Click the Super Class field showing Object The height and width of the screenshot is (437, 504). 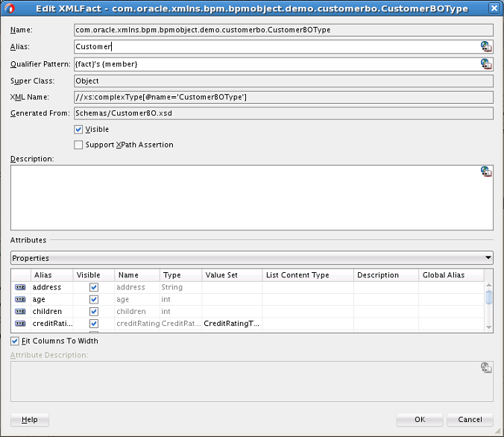click(283, 81)
